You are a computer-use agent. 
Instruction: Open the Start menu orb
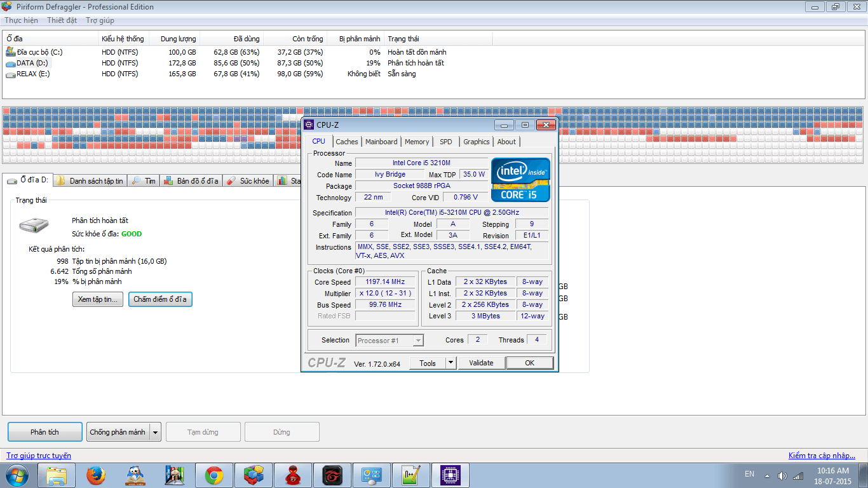[17, 475]
